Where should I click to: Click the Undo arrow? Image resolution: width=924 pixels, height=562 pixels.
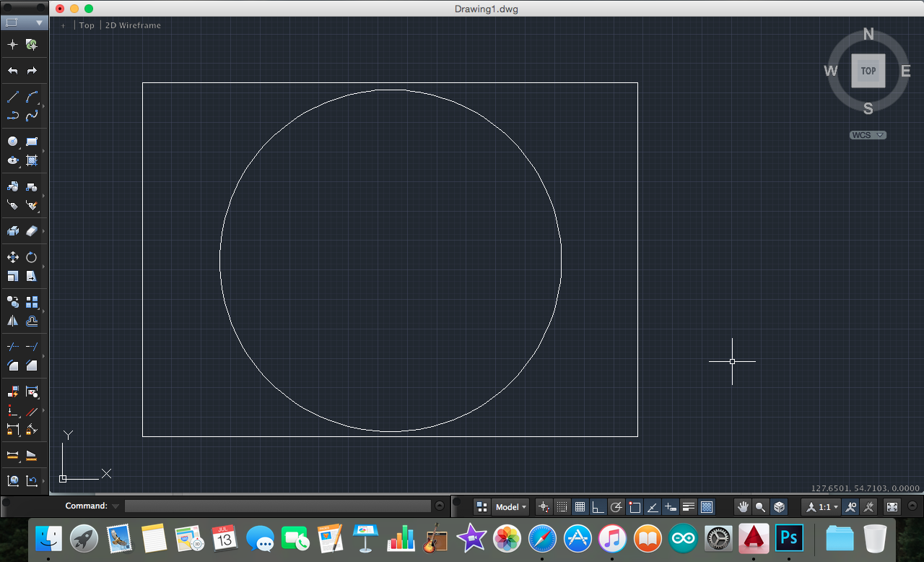click(x=12, y=71)
